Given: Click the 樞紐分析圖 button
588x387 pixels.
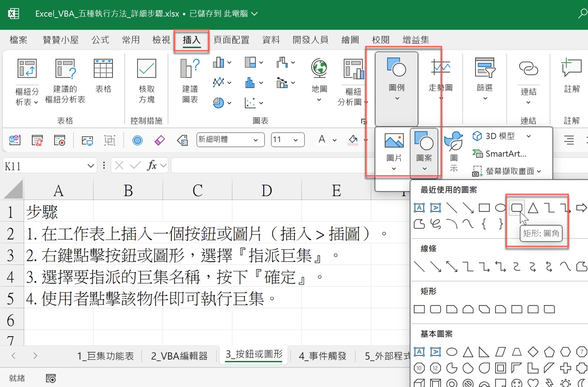Looking at the screenshot, I should point(353,82).
